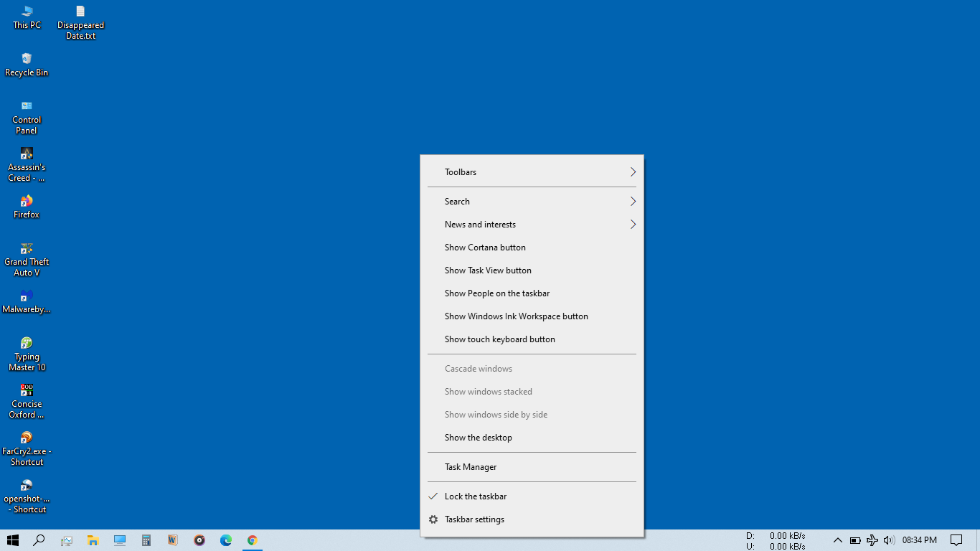Expand hidden icons in the system tray
The width and height of the screenshot is (980, 551).
[x=837, y=540]
